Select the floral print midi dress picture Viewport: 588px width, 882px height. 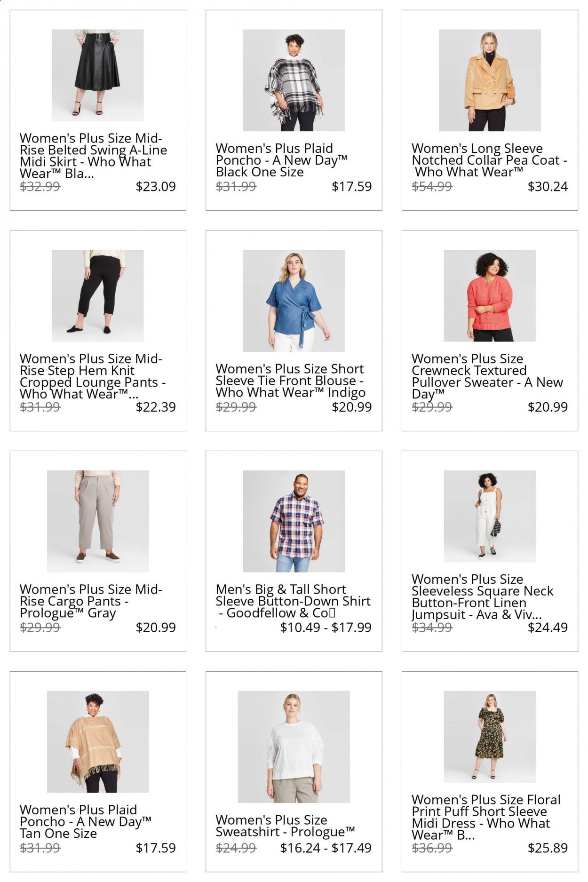pos(490,737)
